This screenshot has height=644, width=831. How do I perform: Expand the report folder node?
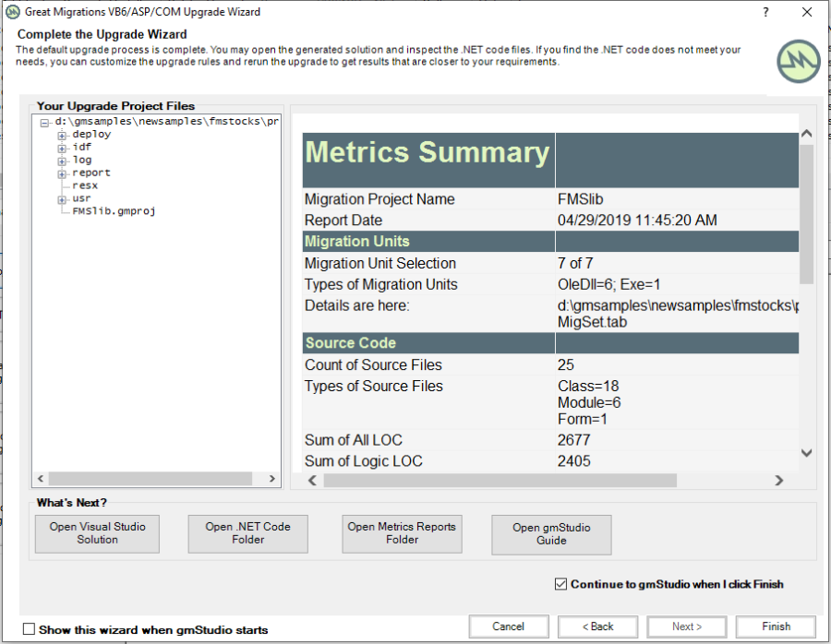(x=63, y=173)
